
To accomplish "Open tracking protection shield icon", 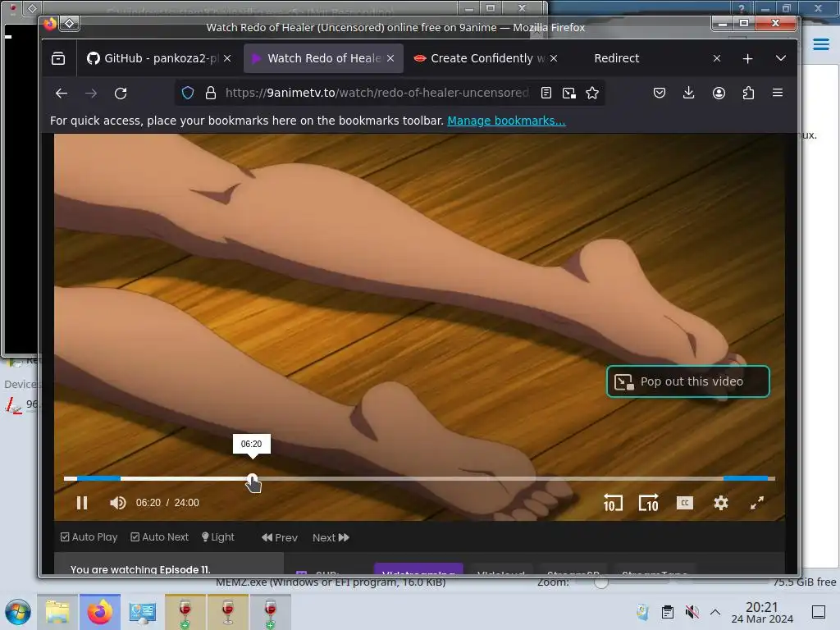I will coord(188,94).
